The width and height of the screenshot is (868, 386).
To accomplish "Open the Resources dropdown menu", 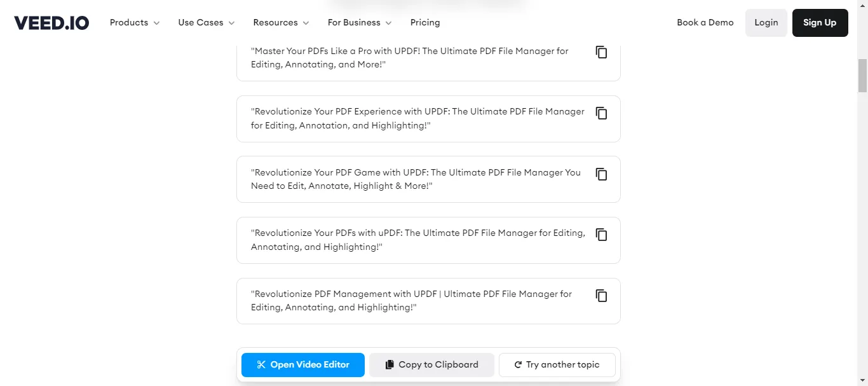I will (x=281, y=23).
